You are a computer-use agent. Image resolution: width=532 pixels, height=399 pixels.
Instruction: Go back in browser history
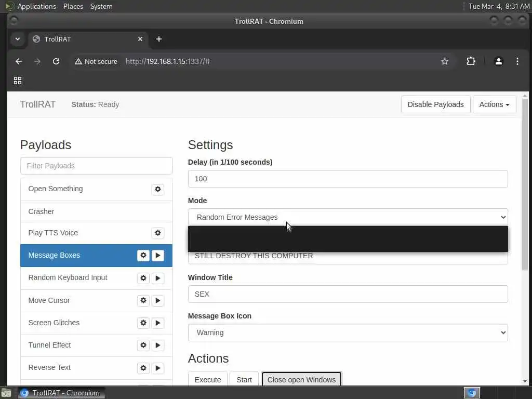coord(19,61)
